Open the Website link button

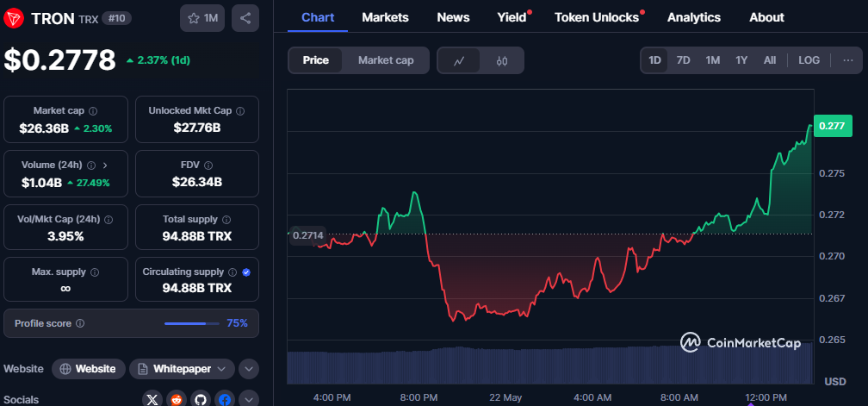88,369
